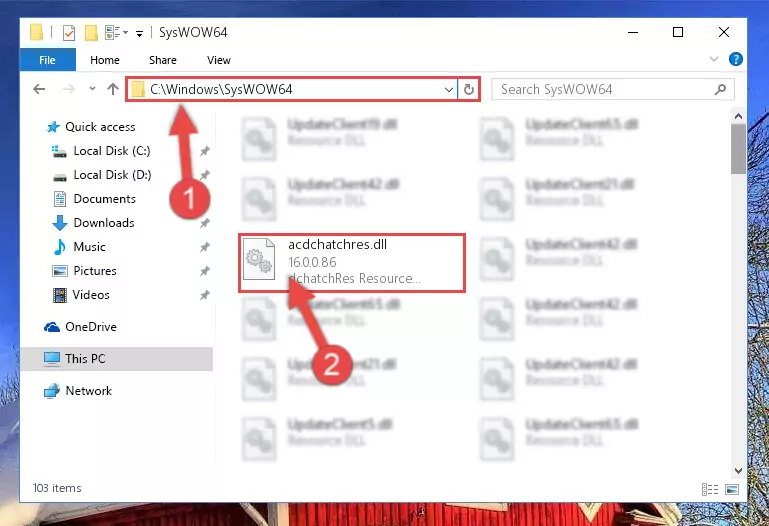Image resolution: width=769 pixels, height=526 pixels.
Task: Click the pin icon next to Downloads
Action: pyautogui.click(x=205, y=223)
